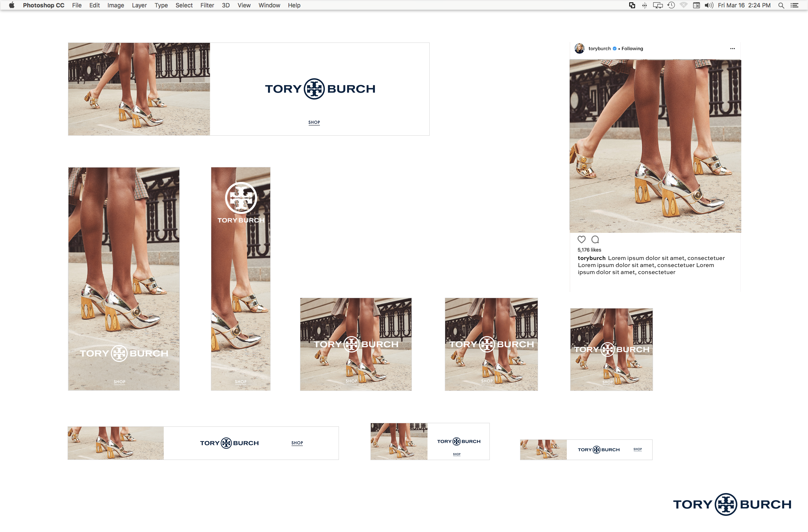Open the Edit menu

click(94, 5)
